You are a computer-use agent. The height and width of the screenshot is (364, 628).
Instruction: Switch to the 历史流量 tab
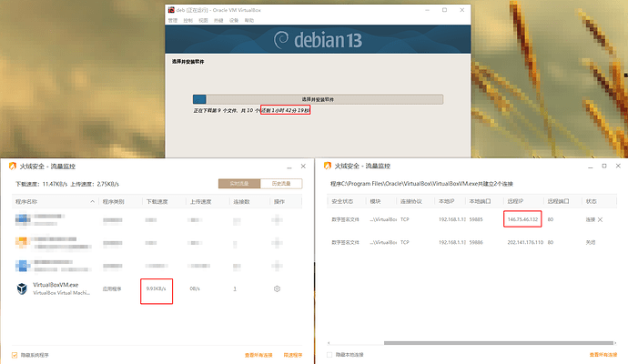coord(280,183)
